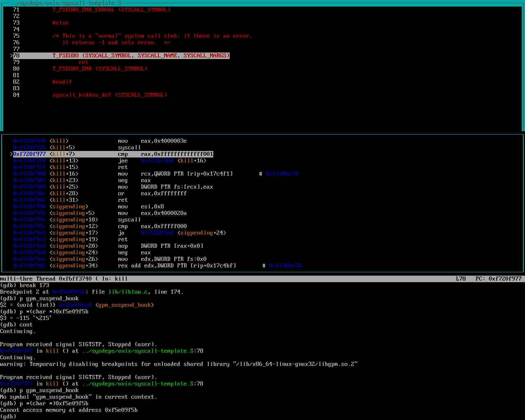
Task: Click the PC: 0xf720f977 status bar field
Action: coord(498,278)
